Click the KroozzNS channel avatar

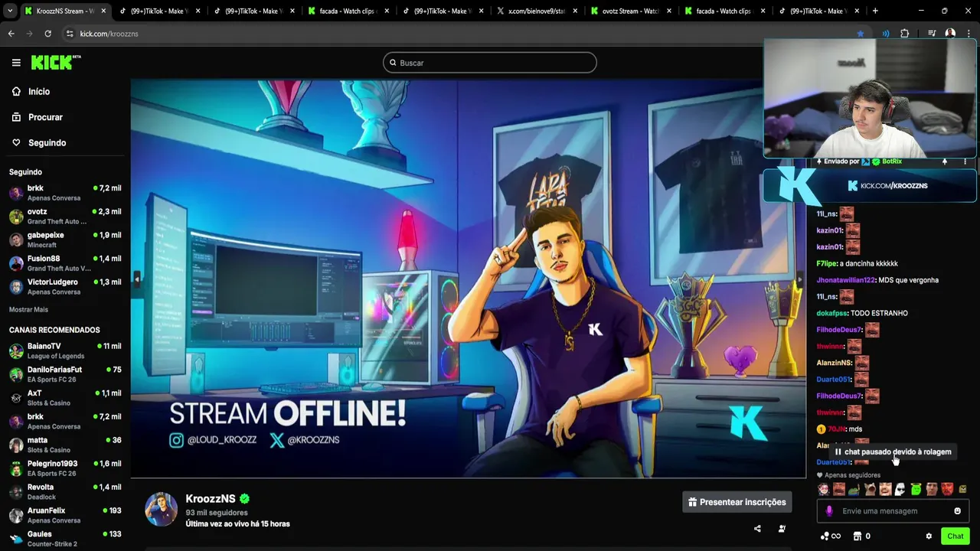(162, 510)
